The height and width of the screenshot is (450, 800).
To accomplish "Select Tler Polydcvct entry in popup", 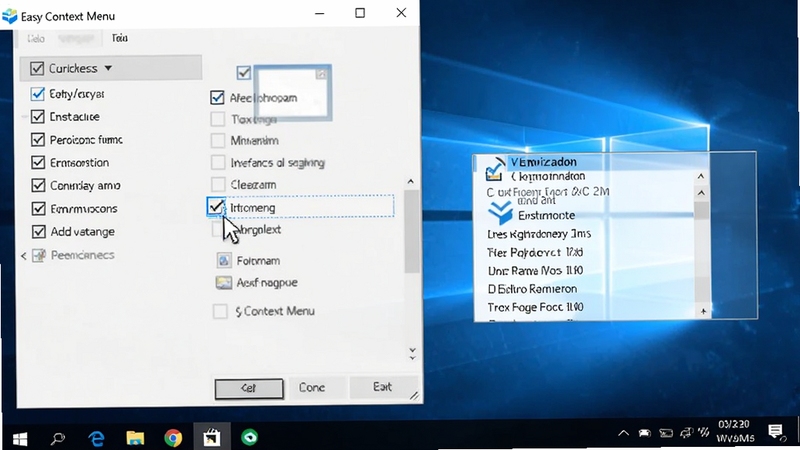I will 535,253.
